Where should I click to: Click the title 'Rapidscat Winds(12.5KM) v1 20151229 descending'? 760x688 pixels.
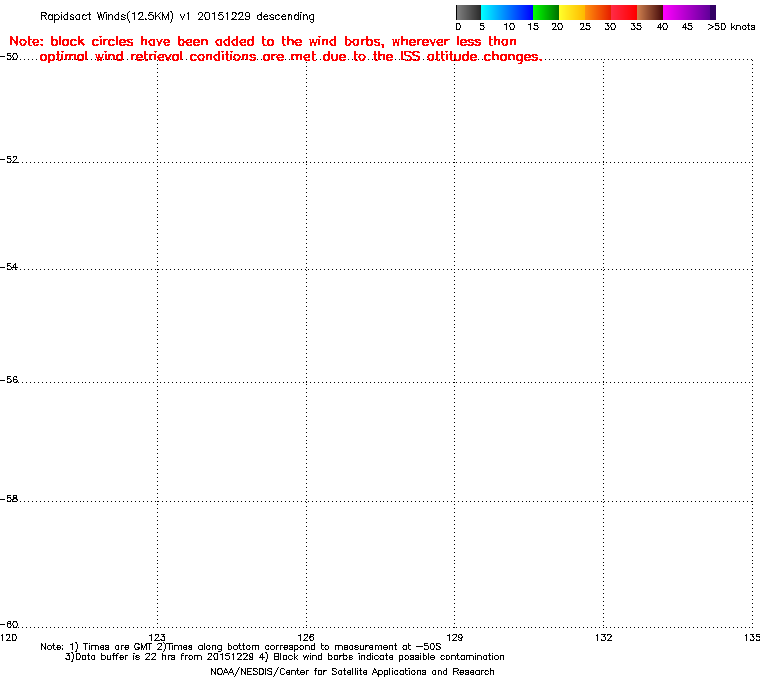point(177,16)
